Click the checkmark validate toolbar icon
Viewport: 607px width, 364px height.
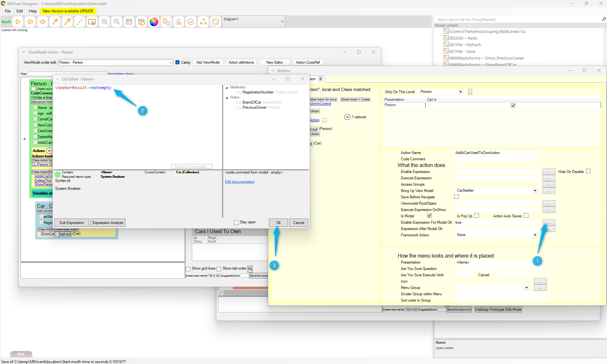tap(191, 22)
